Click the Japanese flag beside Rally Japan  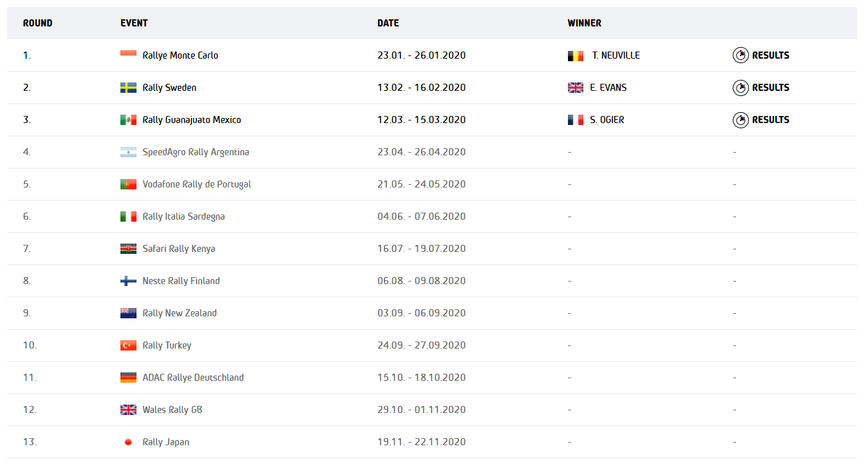[128, 442]
